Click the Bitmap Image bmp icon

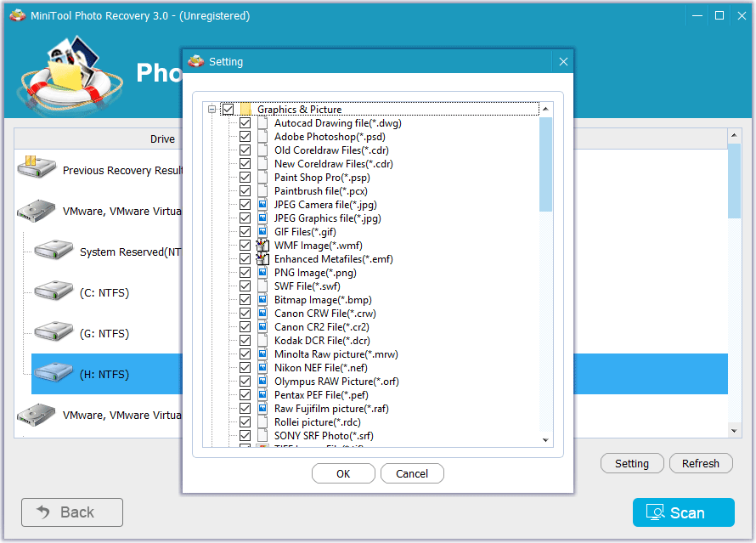click(262, 299)
